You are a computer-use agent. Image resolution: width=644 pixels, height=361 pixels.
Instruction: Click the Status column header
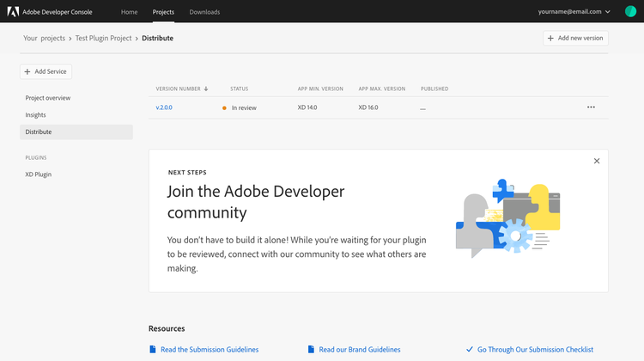tap(239, 89)
